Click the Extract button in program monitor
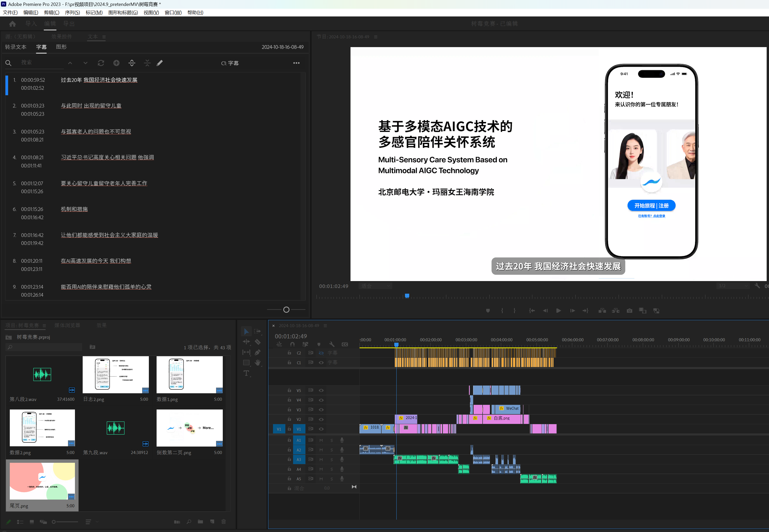The height and width of the screenshot is (532, 769). [616, 311]
